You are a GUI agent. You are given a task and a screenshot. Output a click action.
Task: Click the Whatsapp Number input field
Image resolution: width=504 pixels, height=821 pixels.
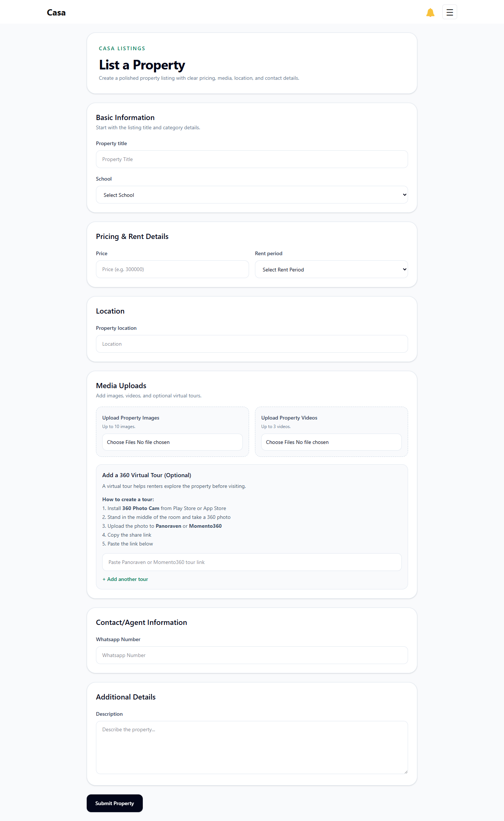(x=252, y=655)
